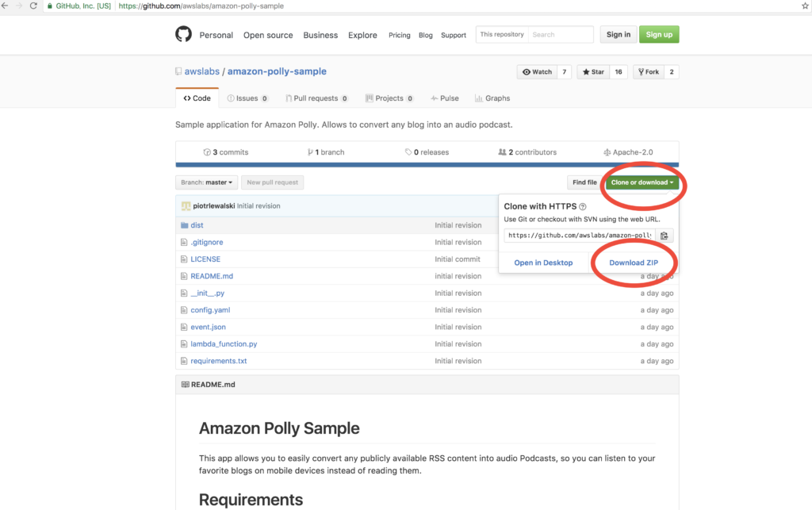Image resolution: width=812 pixels, height=510 pixels.
Task: Open the GitHub Octocat logo home
Action: 183,34
